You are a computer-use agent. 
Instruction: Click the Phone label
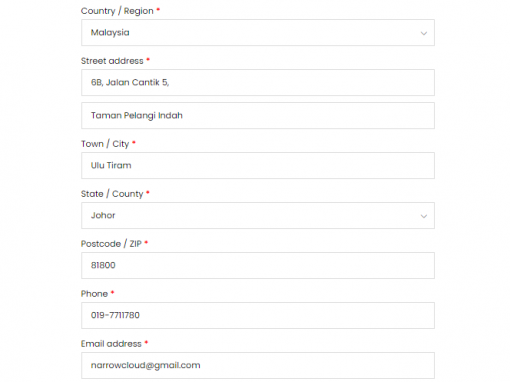pyautogui.click(x=94, y=294)
